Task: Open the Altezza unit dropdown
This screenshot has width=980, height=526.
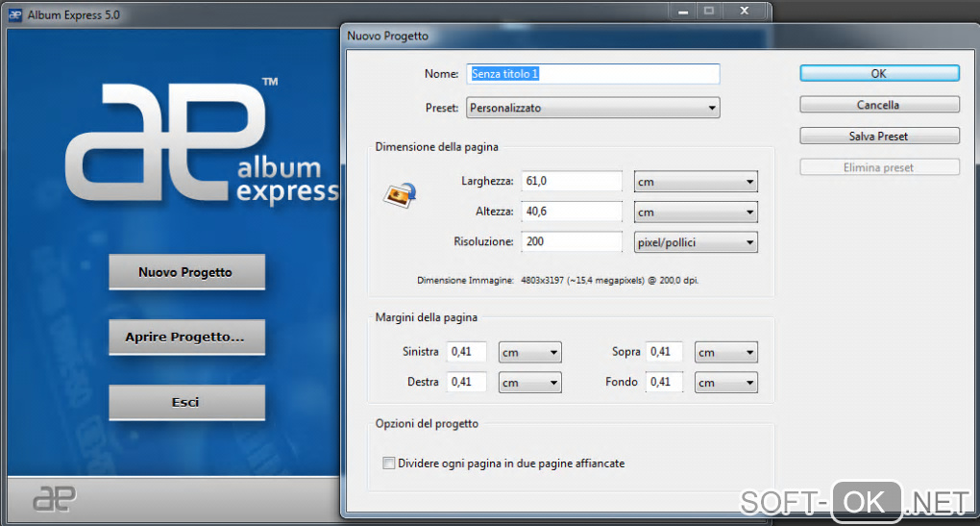Action: coord(696,212)
